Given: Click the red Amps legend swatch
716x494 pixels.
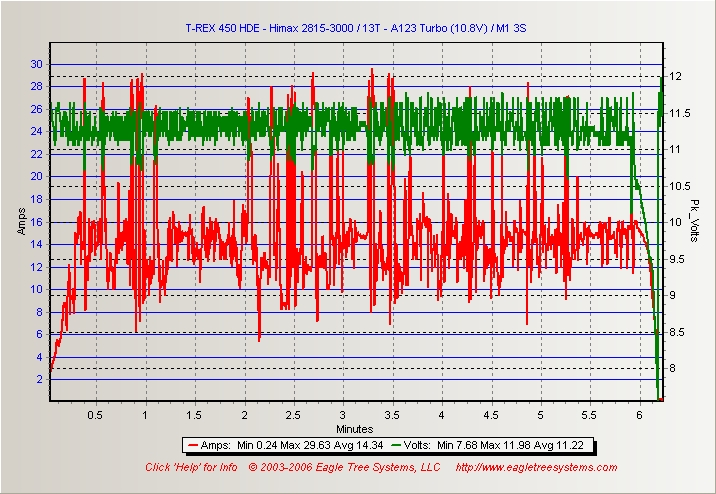Looking at the screenshot, I should [193, 445].
